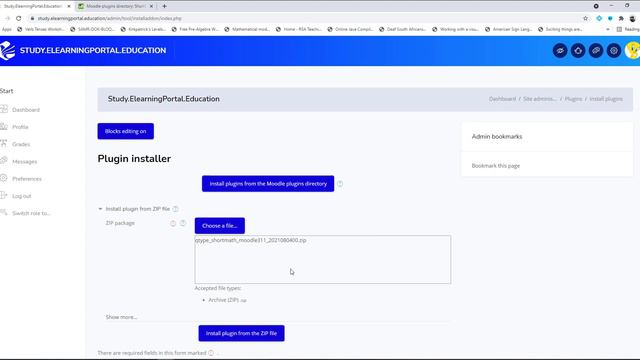Click the browser address bar URL
Viewport: 640px width, 360px height.
click(x=109, y=18)
